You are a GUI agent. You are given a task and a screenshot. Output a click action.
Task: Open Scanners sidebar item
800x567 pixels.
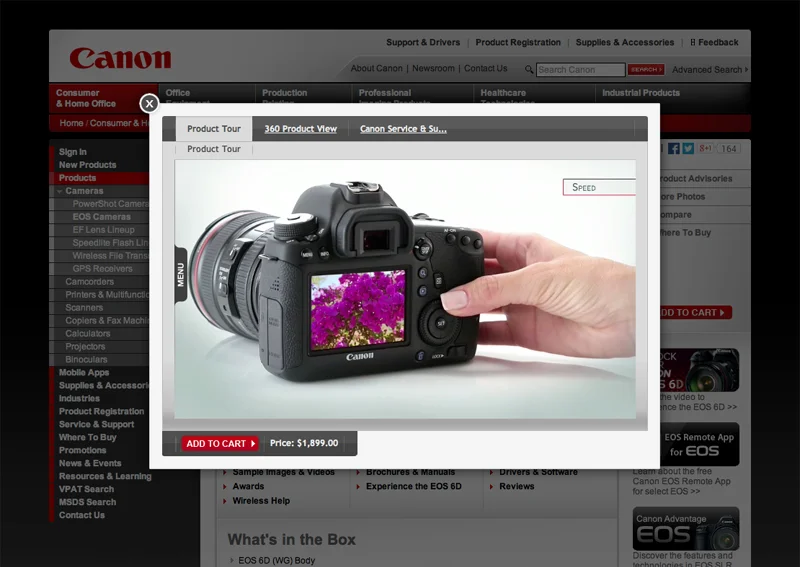click(84, 308)
